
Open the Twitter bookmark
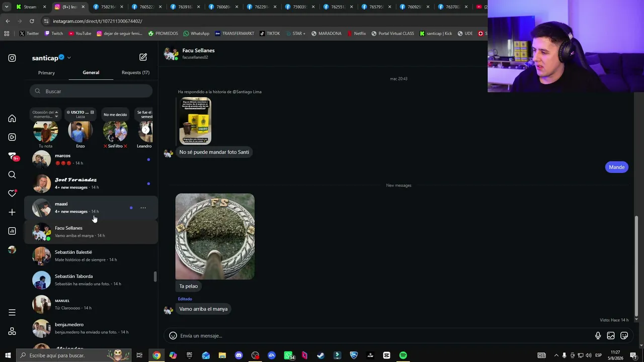(x=29, y=34)
